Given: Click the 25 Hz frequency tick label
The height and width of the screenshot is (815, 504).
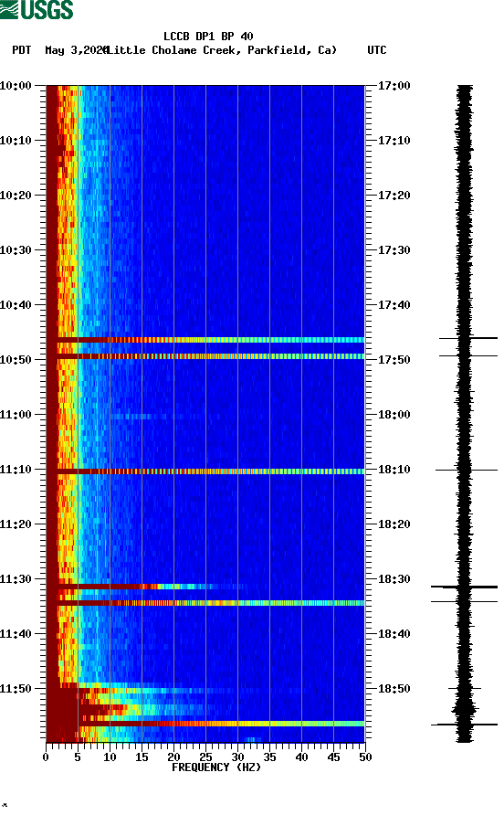Looking at the screenshot, I should pos(205,757).
